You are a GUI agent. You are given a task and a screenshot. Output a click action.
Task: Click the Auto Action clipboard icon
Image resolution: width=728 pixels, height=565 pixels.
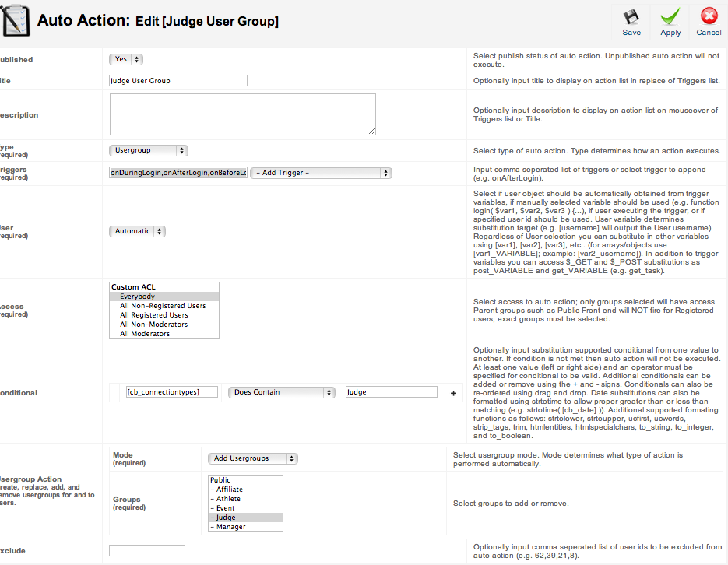(16, 20)
